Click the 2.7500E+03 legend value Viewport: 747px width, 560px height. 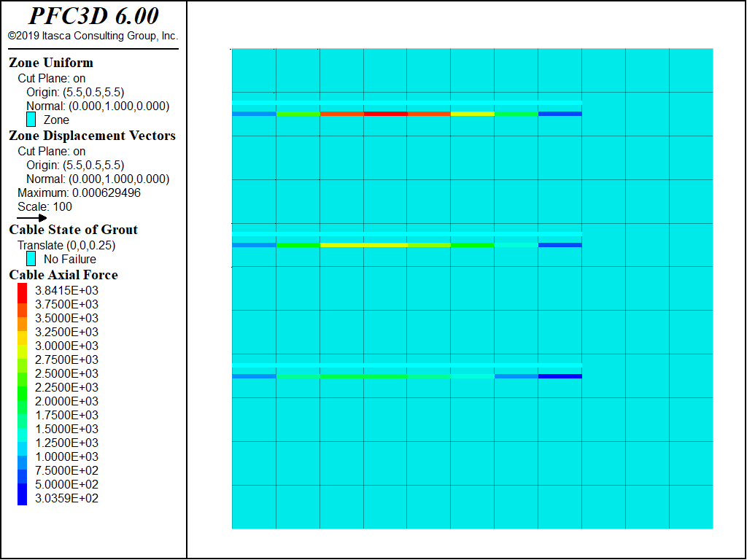66,359
